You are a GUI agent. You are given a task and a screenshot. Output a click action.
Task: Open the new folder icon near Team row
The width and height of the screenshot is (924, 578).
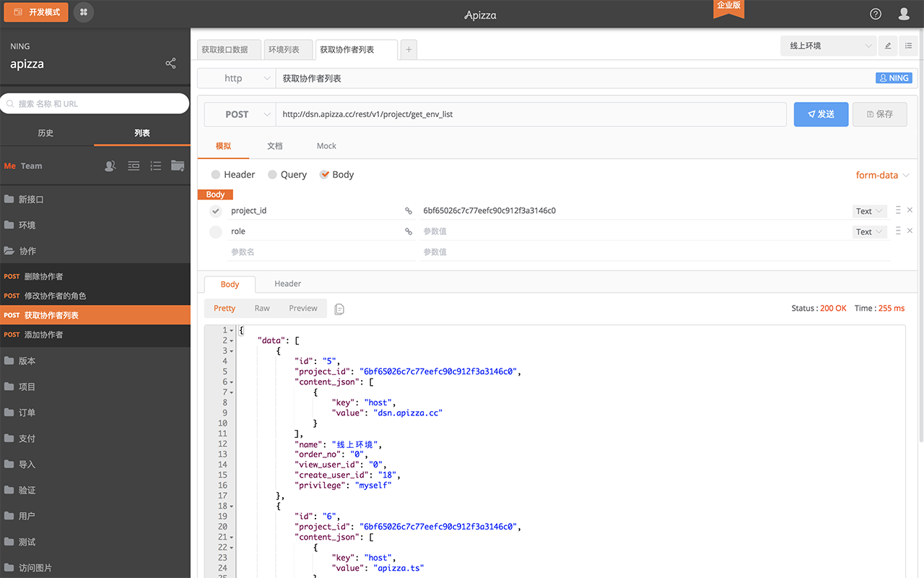(178, 165)
